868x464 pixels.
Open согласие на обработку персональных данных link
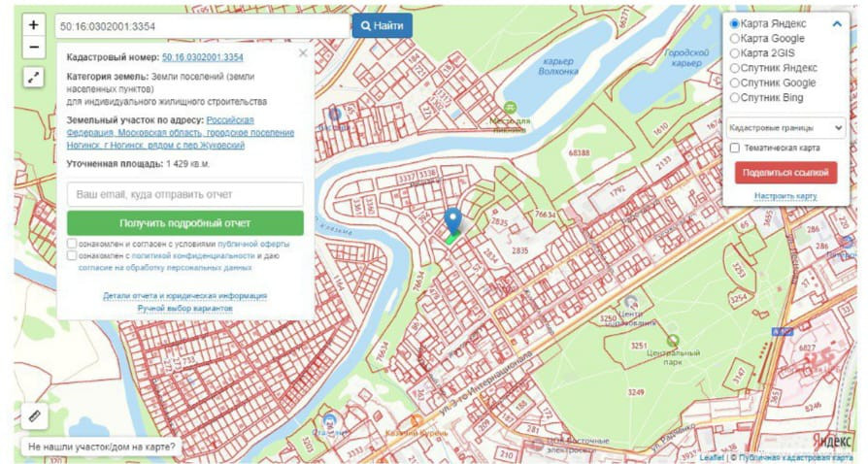(165, 268)
